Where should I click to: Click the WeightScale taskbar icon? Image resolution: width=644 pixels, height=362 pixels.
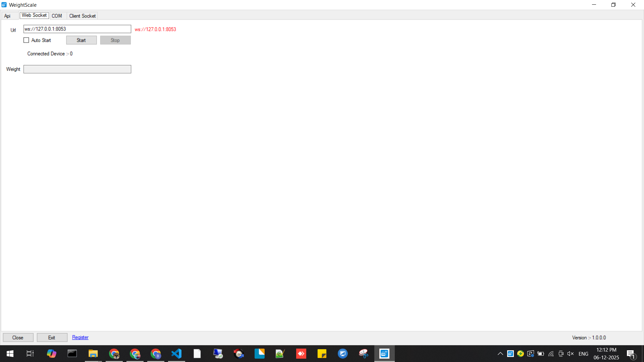pos(384,354)
